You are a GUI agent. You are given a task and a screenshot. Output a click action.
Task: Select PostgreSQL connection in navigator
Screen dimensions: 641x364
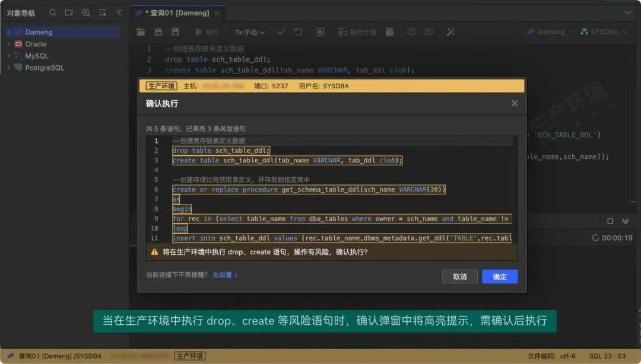point(44,68)
